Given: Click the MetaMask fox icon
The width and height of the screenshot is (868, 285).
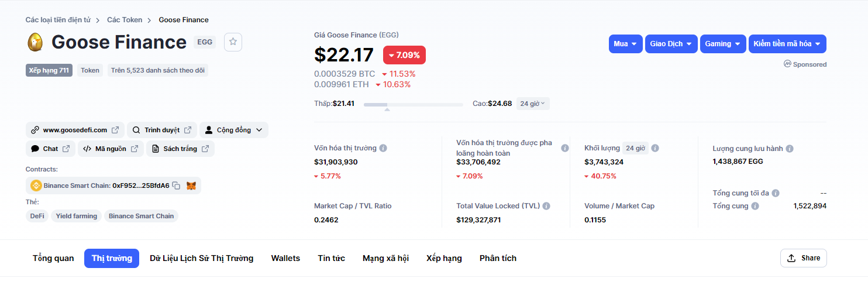Looking at the screenshot, I should [x=191, y=186].
